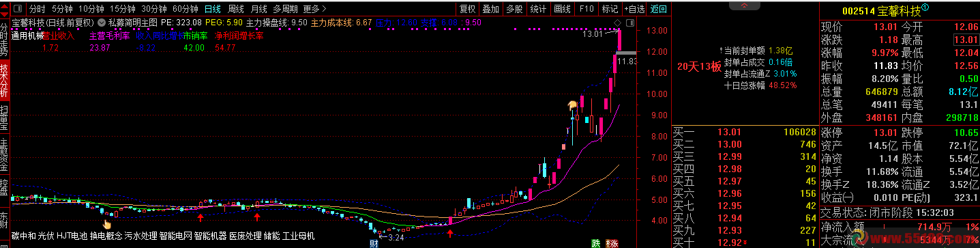Select the 周线 weekly chart tab
This screenshot has height=248, width=980.
(x=236, y=9)
